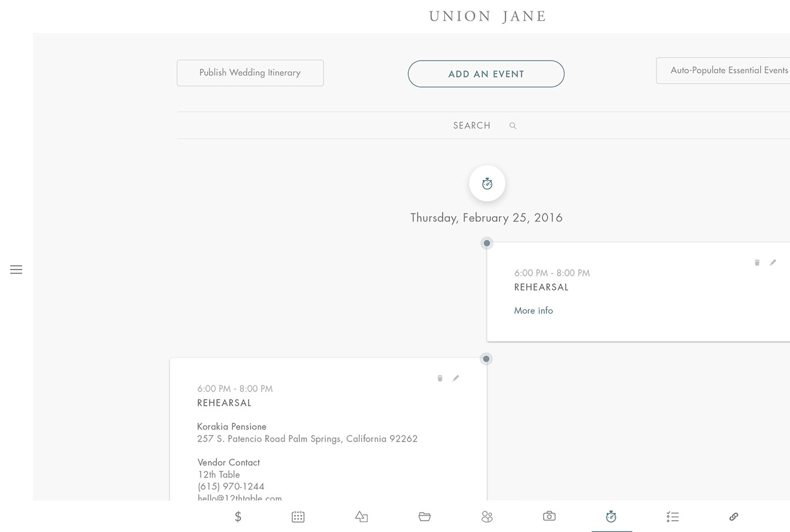Viewport: 790px width, 532px height.
Task: Go to the calendar section
Action: point(298,517)
